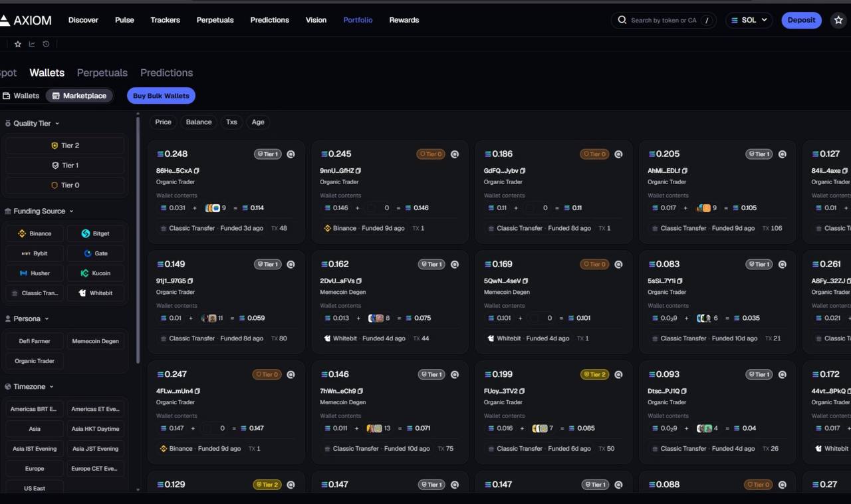Viewport: 851px width, 504px height.
Task: Copy wallet address 9nnU...GfHZ
Action: pyautogui.click(x=358, y=171)
